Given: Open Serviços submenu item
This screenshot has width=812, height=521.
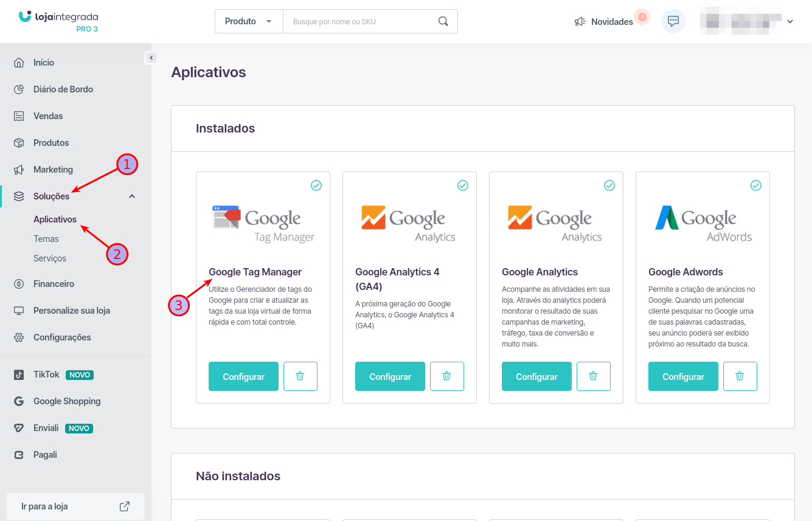Looking at the screenshot, I should [50, 258].
